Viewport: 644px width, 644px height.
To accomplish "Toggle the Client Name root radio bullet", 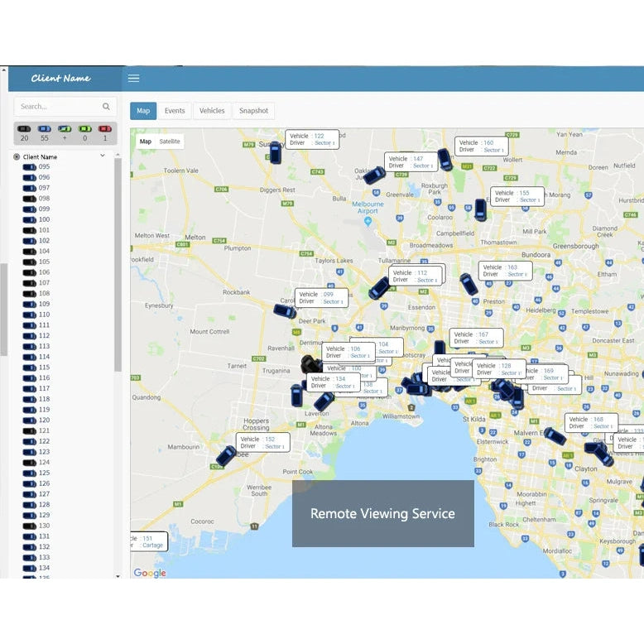I will coord(17,156).
